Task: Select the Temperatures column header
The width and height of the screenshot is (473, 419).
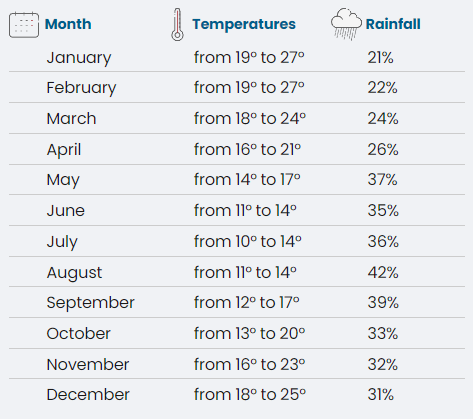Action: (x=244, y=24)
